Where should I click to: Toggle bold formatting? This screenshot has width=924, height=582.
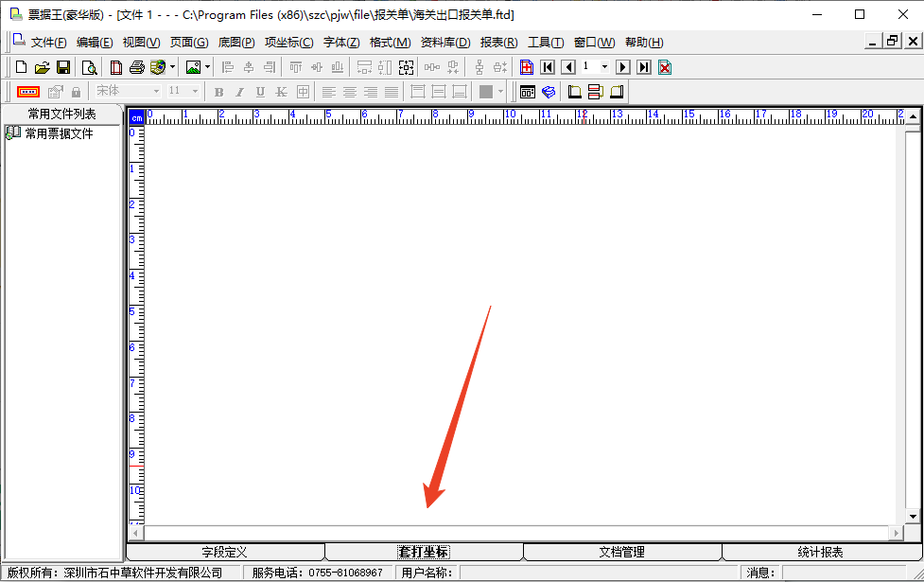(218, 92)
